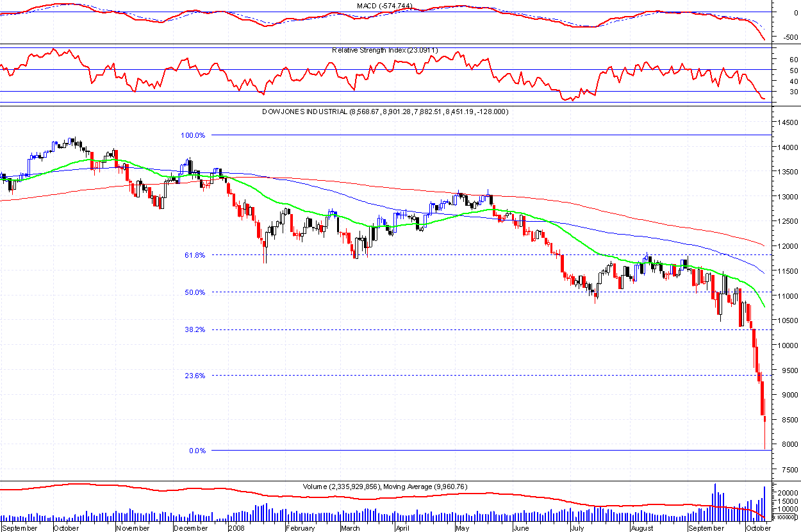The image size is (801, 532).
Task: Select the June month label
Action: [x=521, y=528]
